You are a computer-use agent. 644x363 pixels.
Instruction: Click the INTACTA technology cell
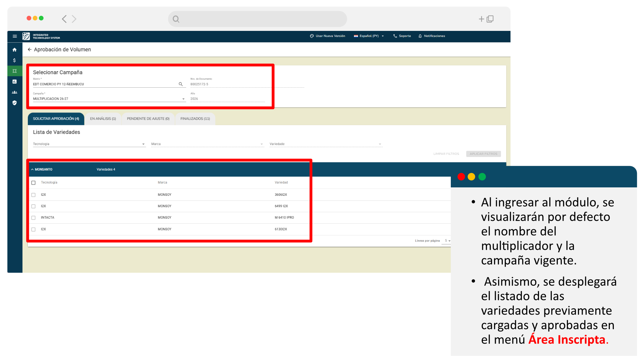click(48, 218)
